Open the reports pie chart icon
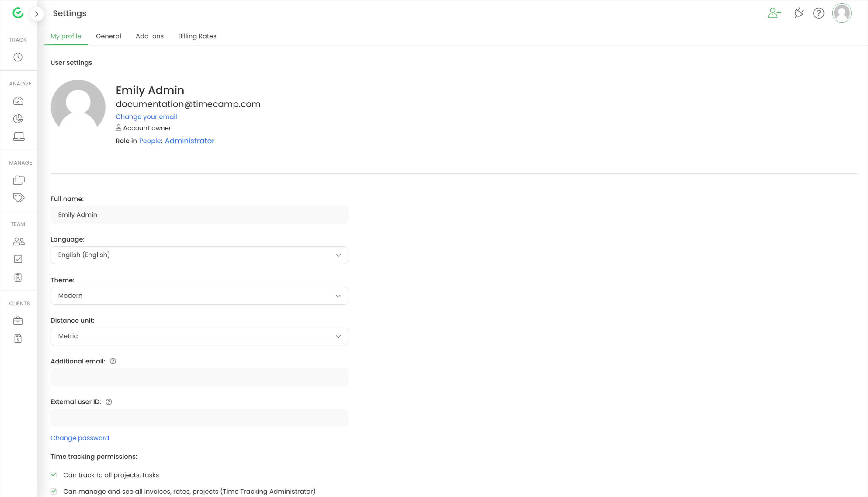The width and height of the screenshot is (868, 497). point(18,118)
